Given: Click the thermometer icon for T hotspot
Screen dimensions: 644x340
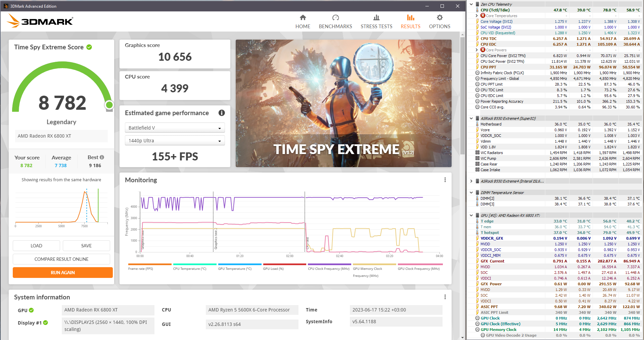Looking at the screenshot, I should 477,232.
